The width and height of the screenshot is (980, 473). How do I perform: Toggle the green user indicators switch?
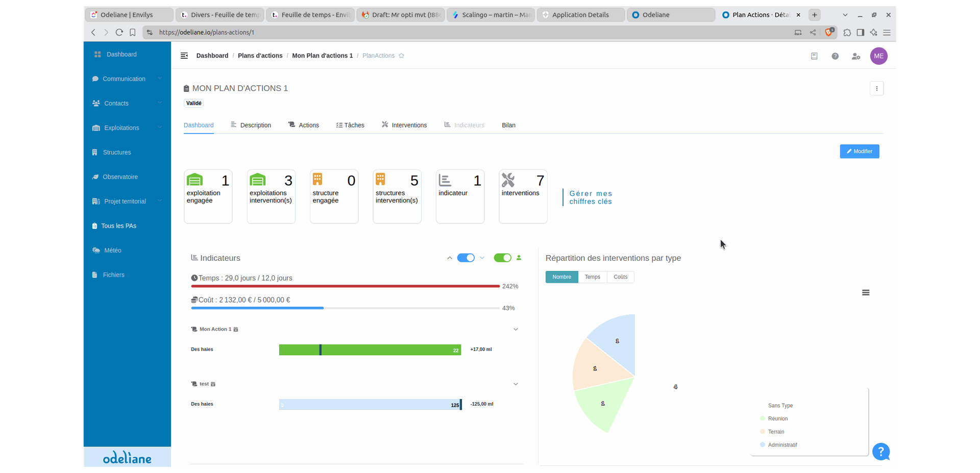click(x=502, y=258)
